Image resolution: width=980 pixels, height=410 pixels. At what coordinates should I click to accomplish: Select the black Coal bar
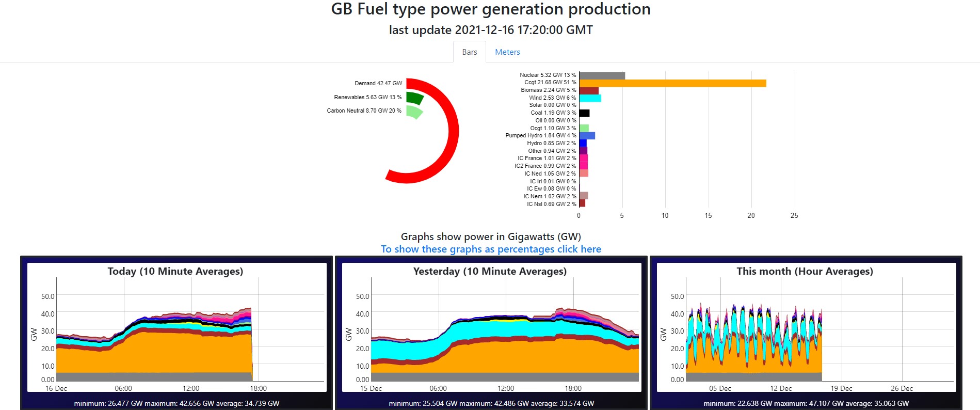click(584, 113)
